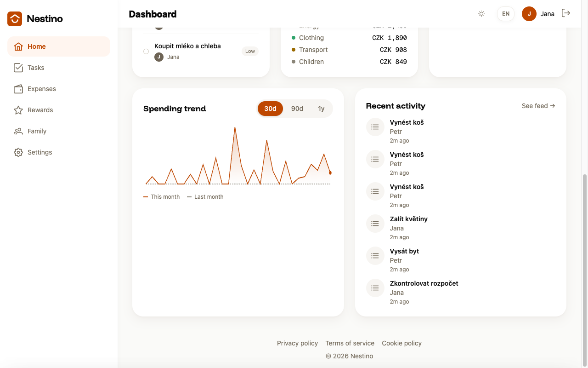Viewport: 588px width, 368px height.
Task: Click Jana avatar under Koupit mléko task
Action: tap(159, 57)
